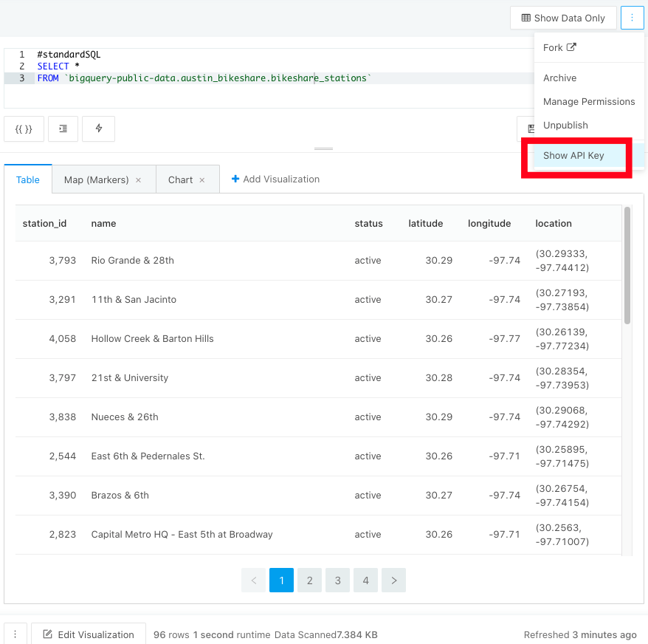This screenshot has width=648, height=644.
Task: Select Show API Key
Action: click(573, 156)
